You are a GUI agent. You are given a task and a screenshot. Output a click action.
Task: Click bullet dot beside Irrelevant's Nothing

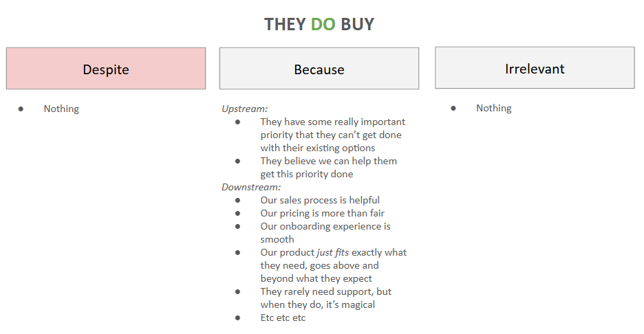click(453, 109)
